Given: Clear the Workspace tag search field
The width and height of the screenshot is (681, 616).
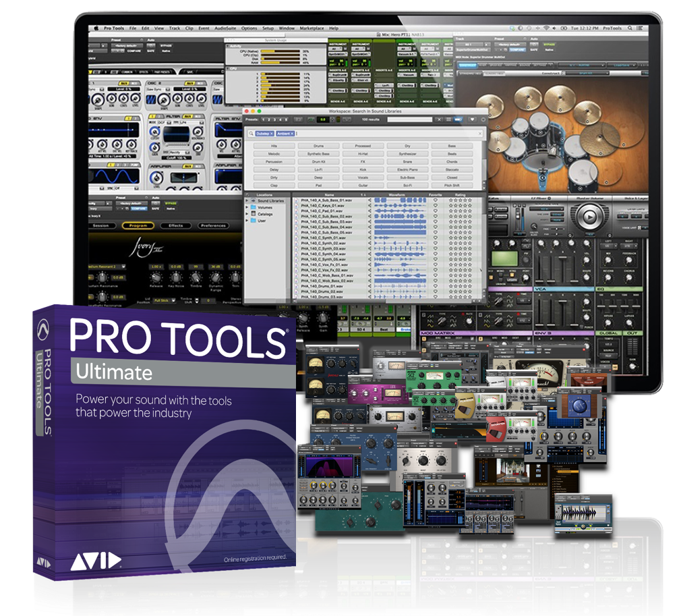Looking at the screenshot, I should [x=480, y=134].
